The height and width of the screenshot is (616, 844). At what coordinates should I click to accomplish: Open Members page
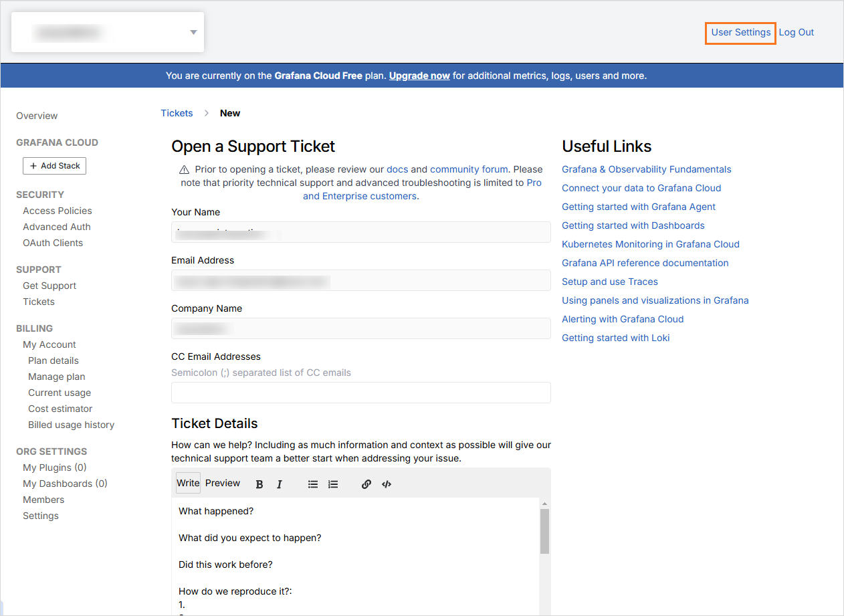click(x=43, y=500)
